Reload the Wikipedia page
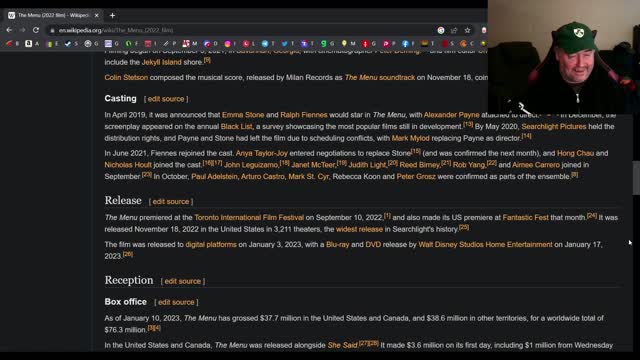Viewport: 640px width, 360px height. click(x=36, y=30)
